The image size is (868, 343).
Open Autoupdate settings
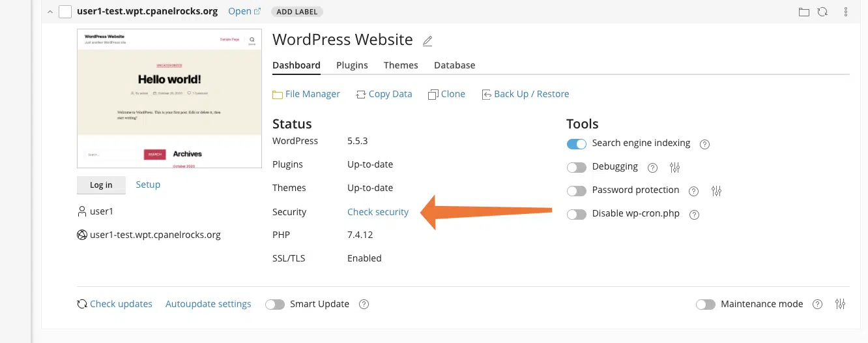coord(209,304)
